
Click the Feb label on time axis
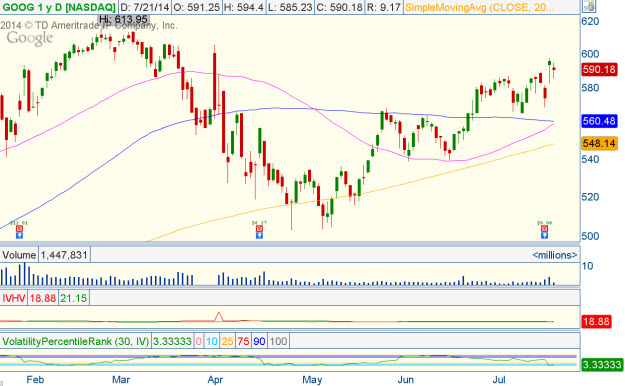coord(35,380)
